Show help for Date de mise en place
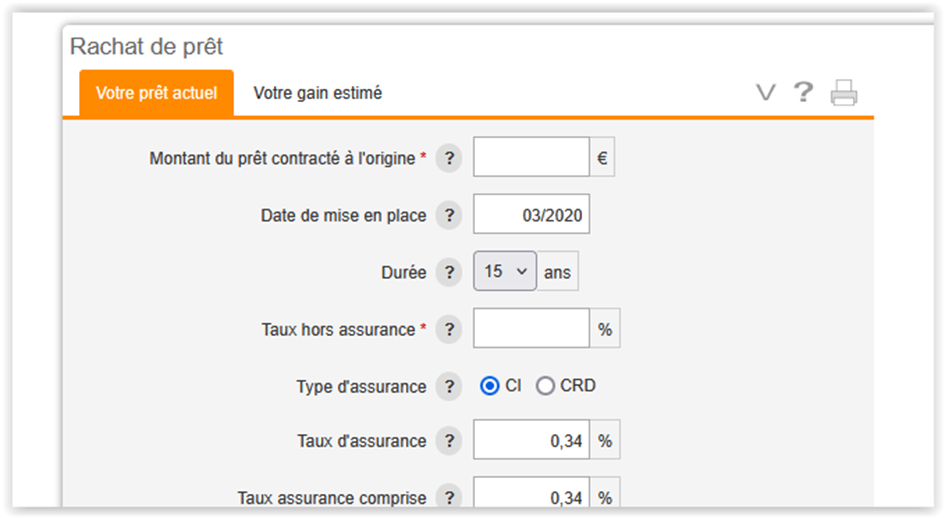Viewport: 945px width, 518px height. [x=449, y=215]
